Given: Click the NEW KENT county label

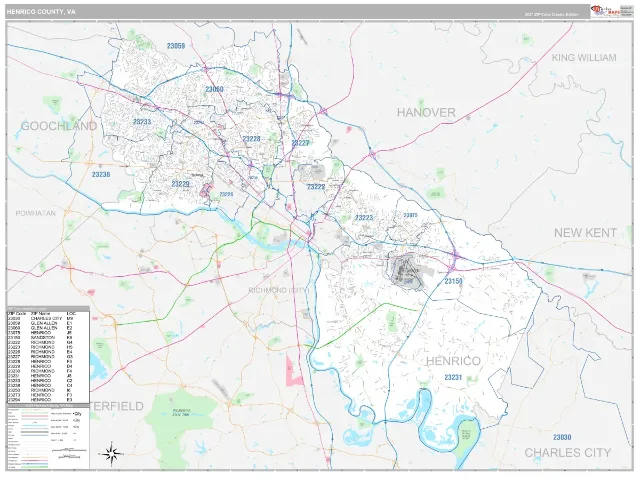Looking at the screenshot, I should tap(585, 233).
